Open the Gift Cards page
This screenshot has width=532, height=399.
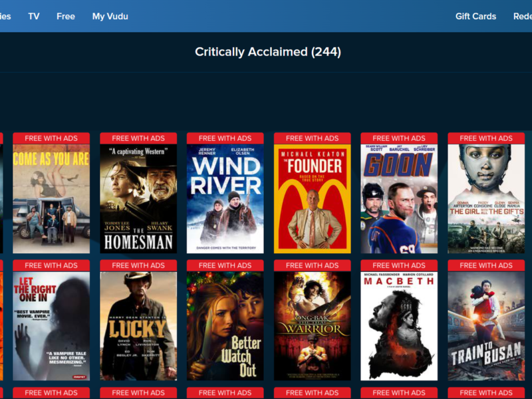coord(475,16)
